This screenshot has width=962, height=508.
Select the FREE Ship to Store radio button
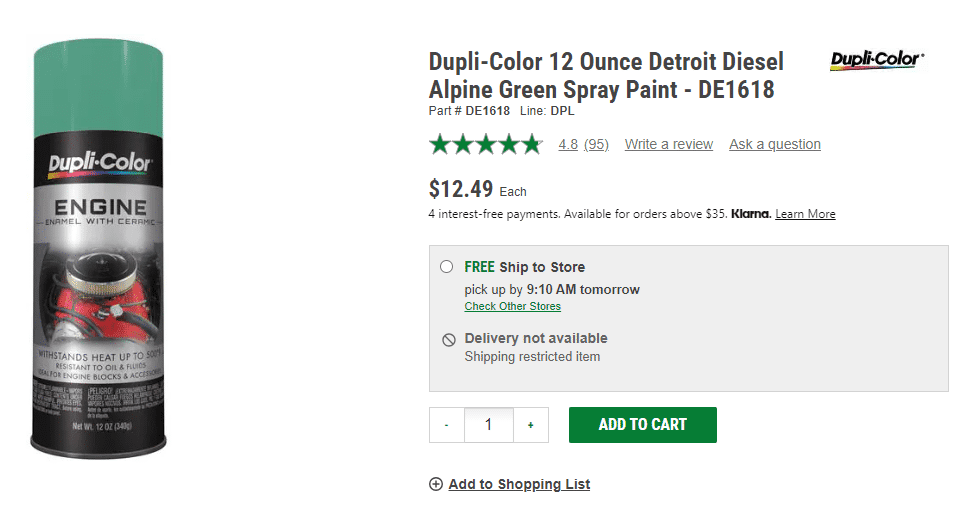pos(446,267)
